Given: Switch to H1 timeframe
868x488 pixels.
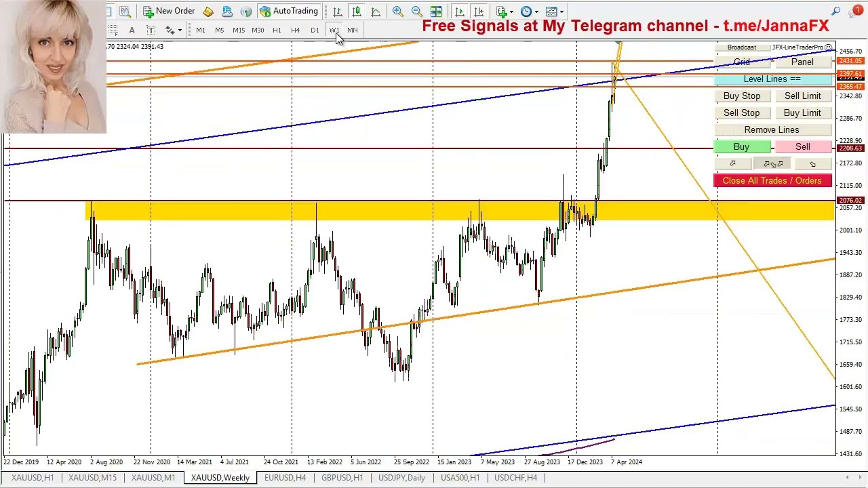Looking at the screenshot, I should 277,30.
